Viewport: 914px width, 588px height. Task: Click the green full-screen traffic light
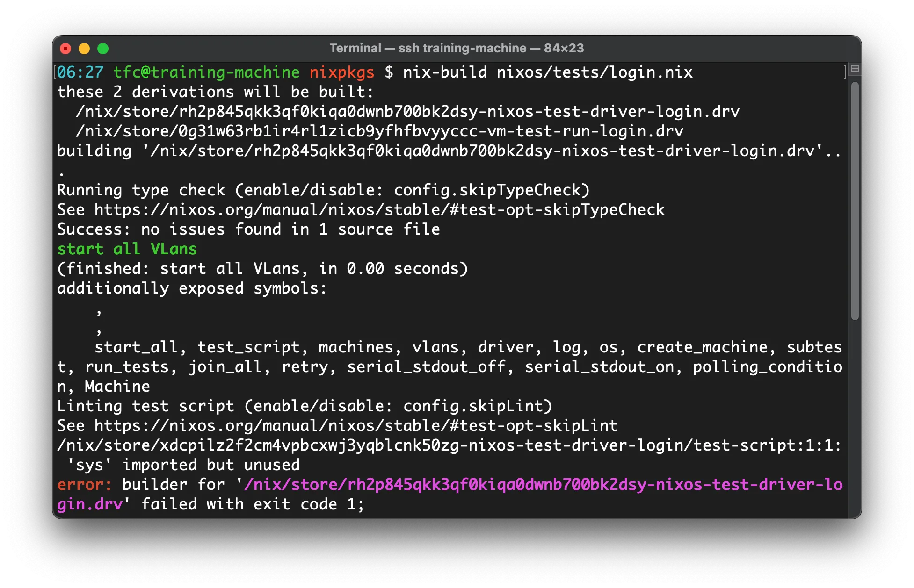pyautogui.click(x=103, y=48)
